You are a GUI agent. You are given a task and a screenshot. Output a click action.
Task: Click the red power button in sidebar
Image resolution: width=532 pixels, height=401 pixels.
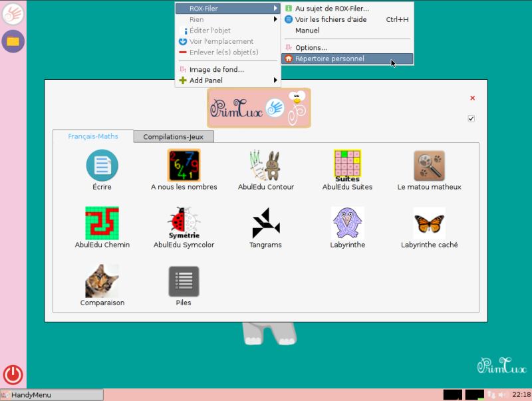coord(13,375)
